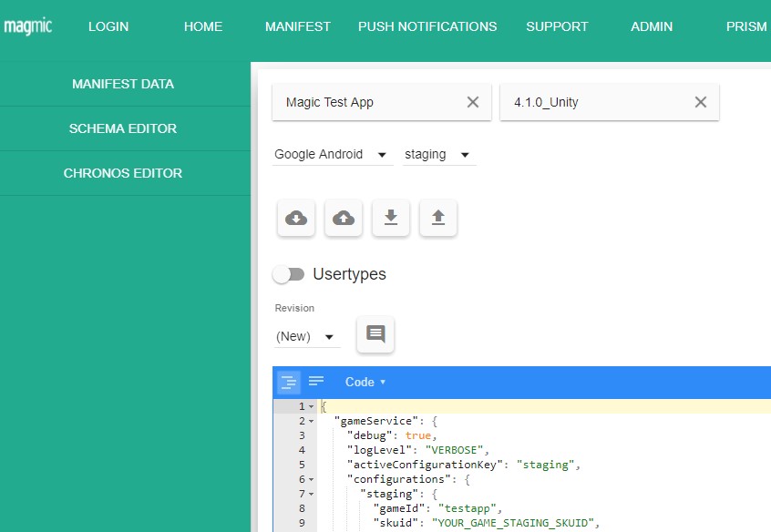Open PUSH NOTIFICATIONS in the top nav
771x532 pixels.
point(427,26)
